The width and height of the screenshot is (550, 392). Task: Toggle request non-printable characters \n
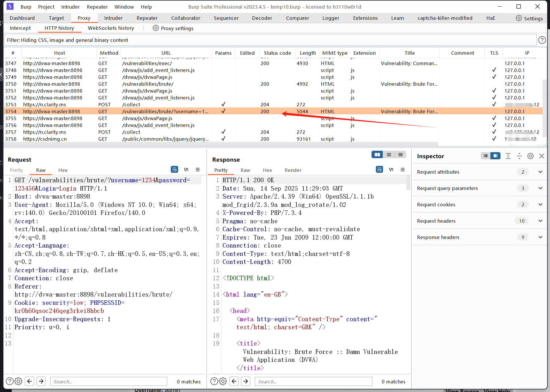(186, 170)
